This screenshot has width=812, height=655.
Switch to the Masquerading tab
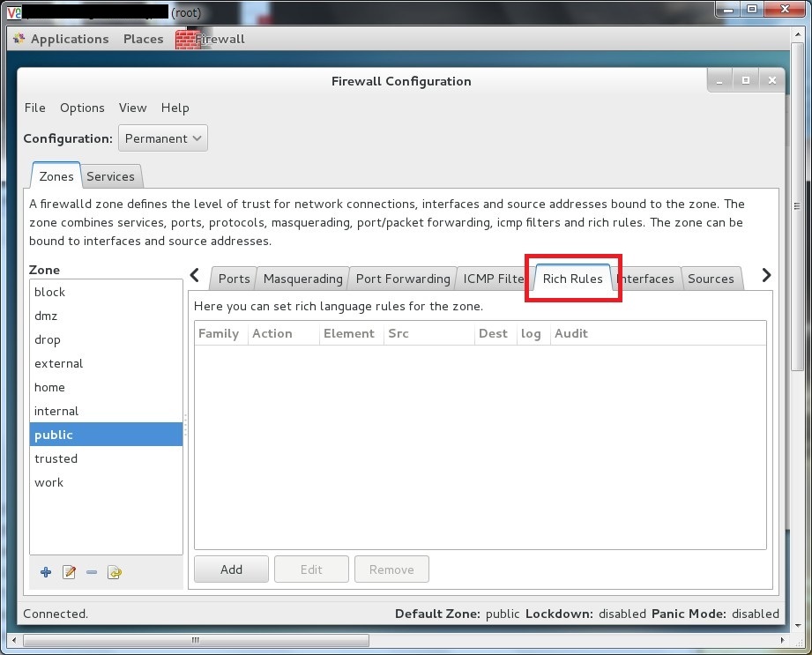click(303, 279)
